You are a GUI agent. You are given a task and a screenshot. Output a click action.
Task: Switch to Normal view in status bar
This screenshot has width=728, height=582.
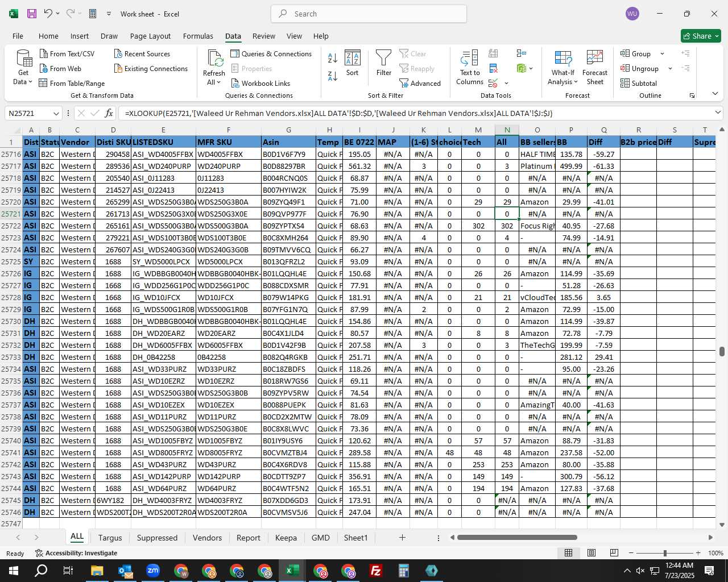click(x=568, y=553)
